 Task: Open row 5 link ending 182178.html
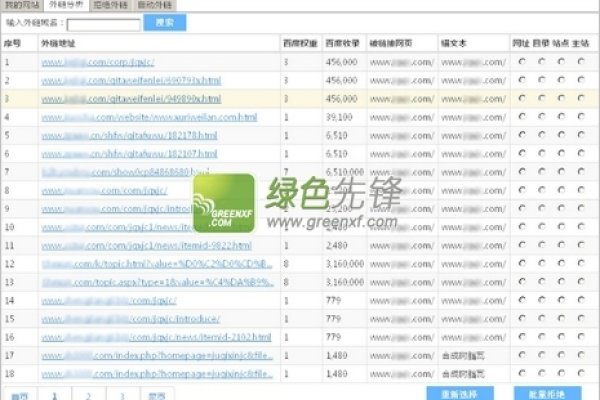[x=129, y=136]
